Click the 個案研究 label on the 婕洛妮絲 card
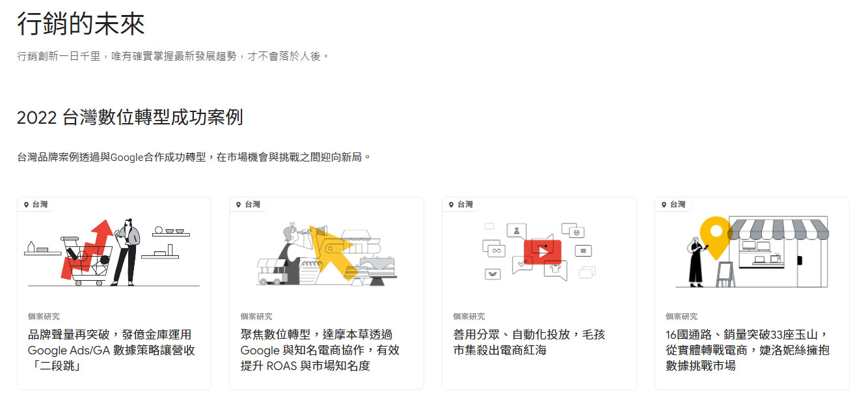The width and height of the screenshot is (868, 398). (681, 317)
